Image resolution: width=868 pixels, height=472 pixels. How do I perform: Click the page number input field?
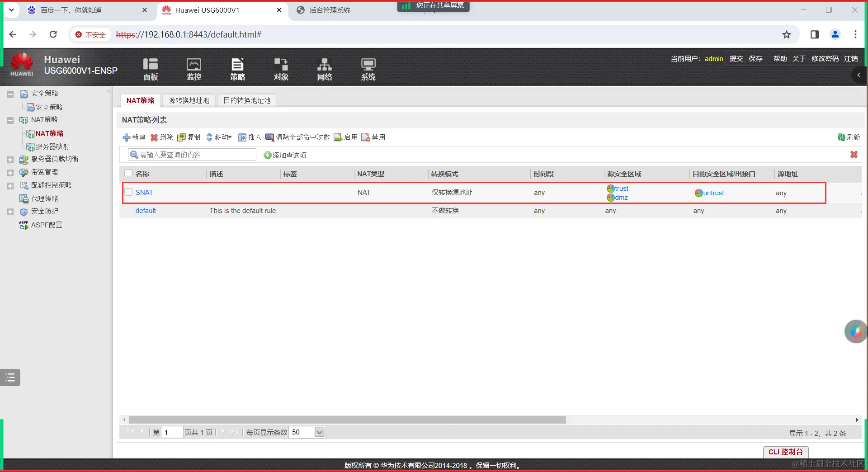click(x=172, y=432)
